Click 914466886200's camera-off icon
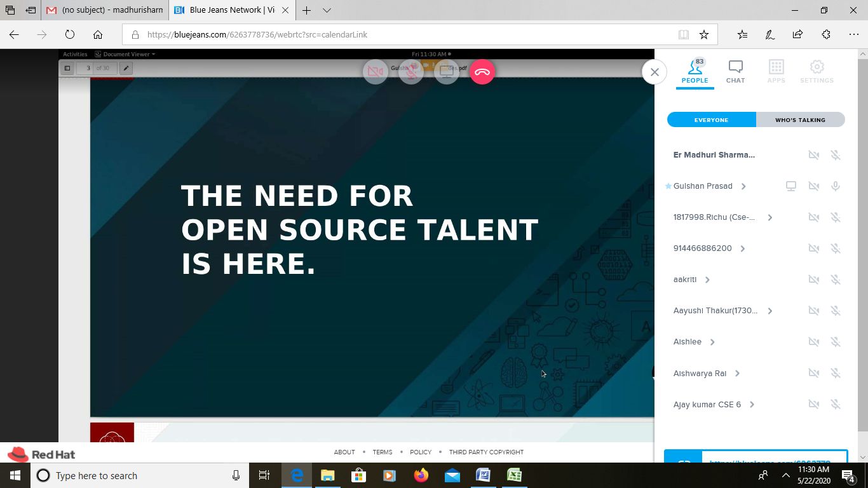Viewport: 868px width, 488px height. 813,248
